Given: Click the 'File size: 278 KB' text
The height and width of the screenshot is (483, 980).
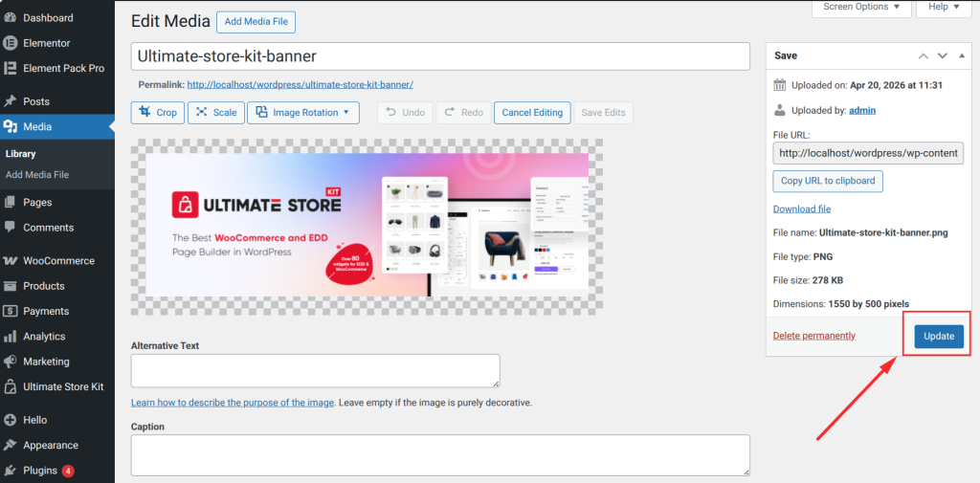Looking at the screenshot, I should click(808, 280).
